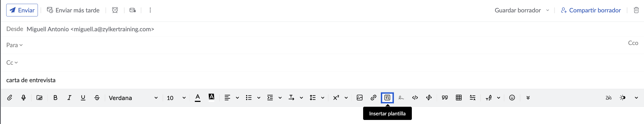Click the attach file paperclip icon

[9, 98]
